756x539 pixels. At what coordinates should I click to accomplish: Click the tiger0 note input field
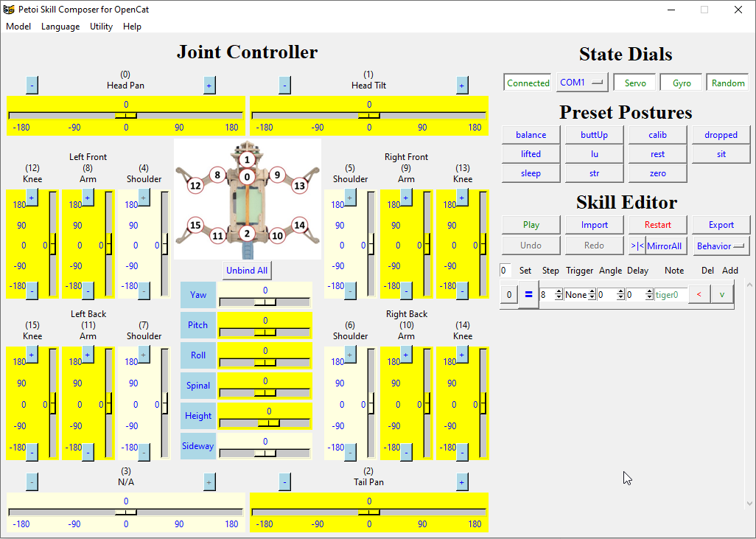[671, 294]
